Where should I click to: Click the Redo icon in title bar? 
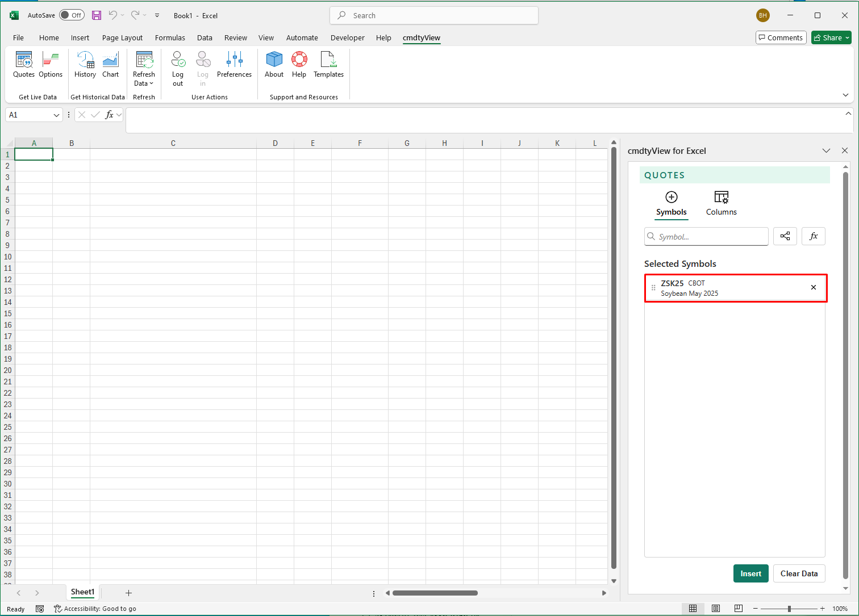click(x=135, y=15)
